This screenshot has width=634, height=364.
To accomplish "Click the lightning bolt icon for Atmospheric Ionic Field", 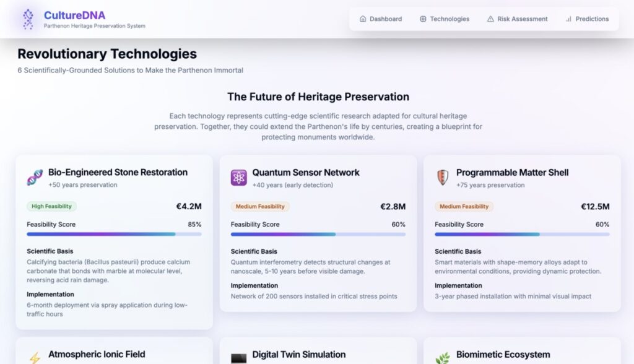I will pos(35,358).
